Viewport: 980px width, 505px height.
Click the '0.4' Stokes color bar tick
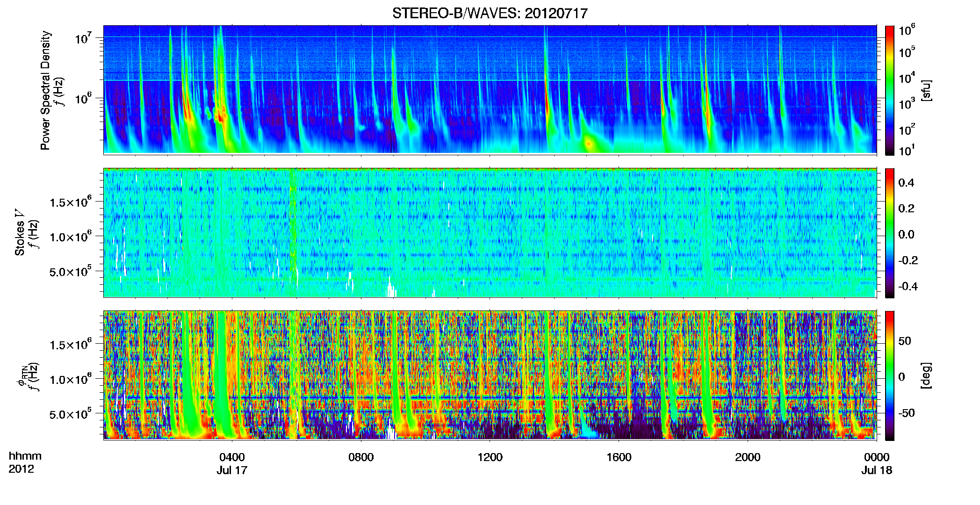(x=906, y=183)
